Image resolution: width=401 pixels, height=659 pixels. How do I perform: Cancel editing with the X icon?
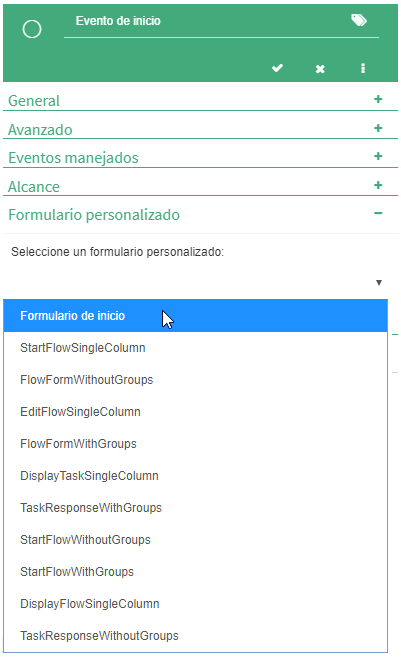(320, 69)
